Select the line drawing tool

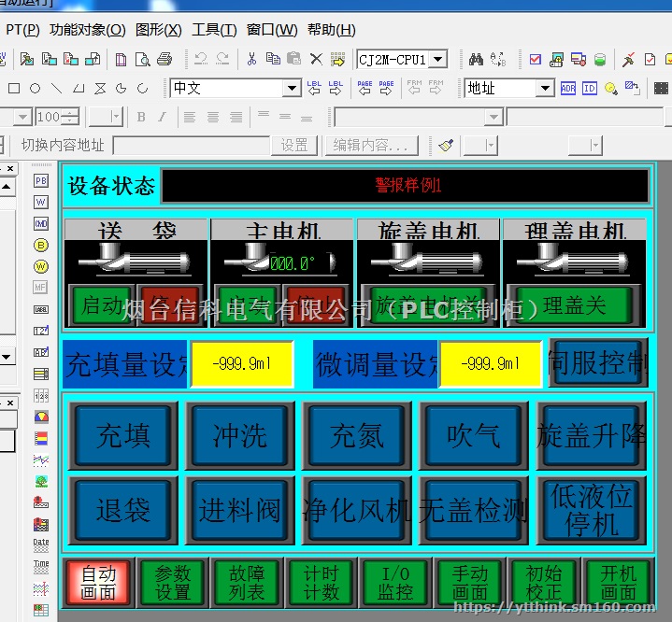click(57, 88)
